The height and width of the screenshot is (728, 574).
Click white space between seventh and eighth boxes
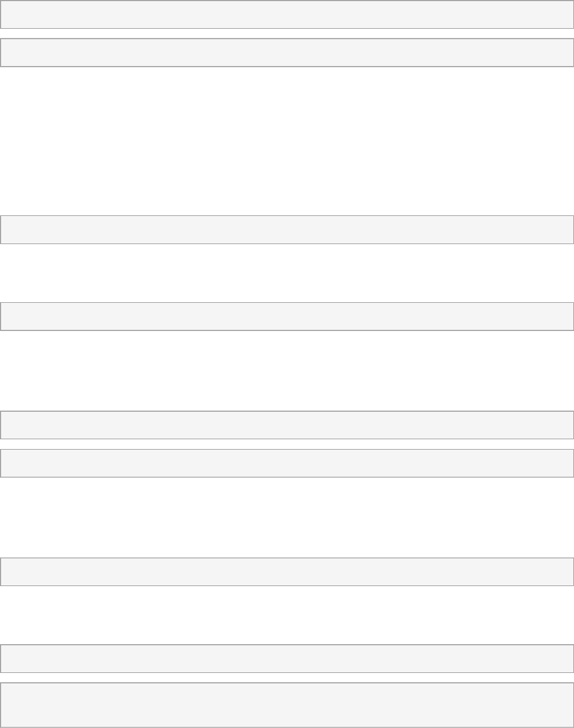(x=287, y=615)
